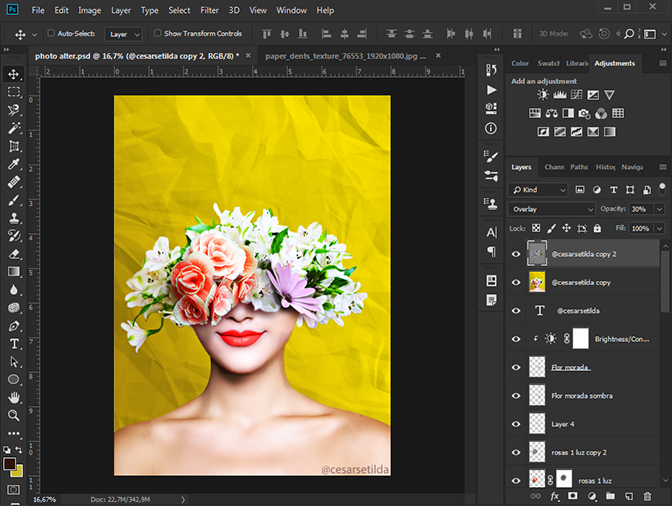Open the Filter menu
This screenshot has width=672, height=506.
(x=209, y=10)
